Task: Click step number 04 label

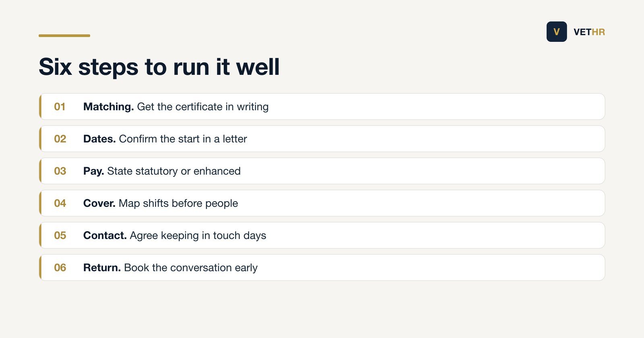Action: pyautogui.click(x=60, y=203)
